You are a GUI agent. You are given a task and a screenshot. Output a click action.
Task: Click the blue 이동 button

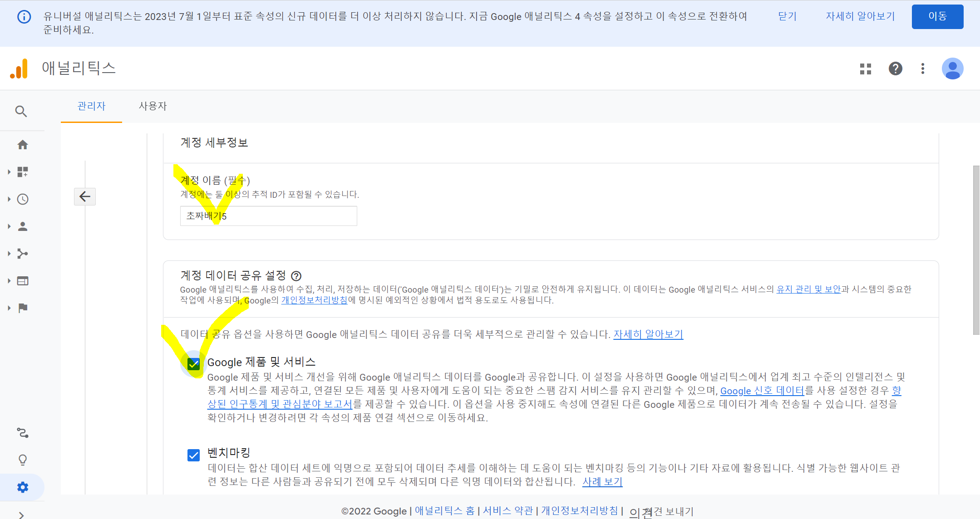click(937, 16)
